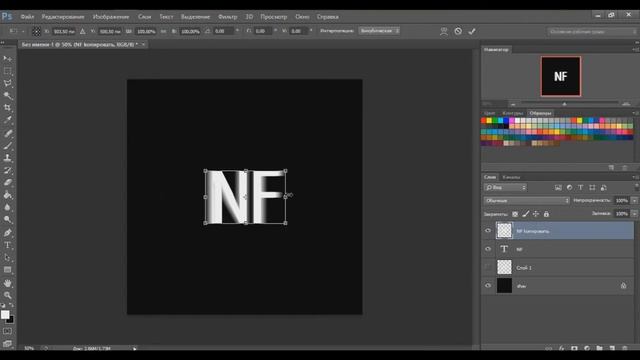Select the Paint Bucket tool
The width and height of the screenshot is (640, 360).
pyautogui.click(x=7, y=195)
